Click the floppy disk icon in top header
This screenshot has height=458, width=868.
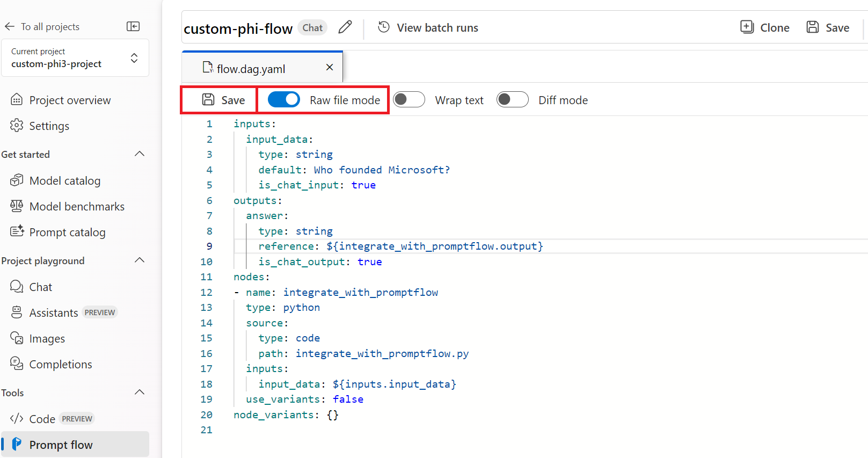(813, 27)
